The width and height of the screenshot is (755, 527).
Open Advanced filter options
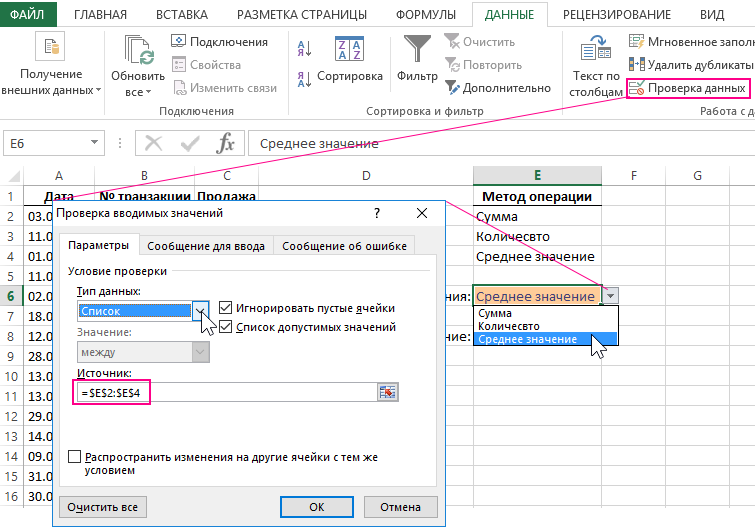coord(498,88)
